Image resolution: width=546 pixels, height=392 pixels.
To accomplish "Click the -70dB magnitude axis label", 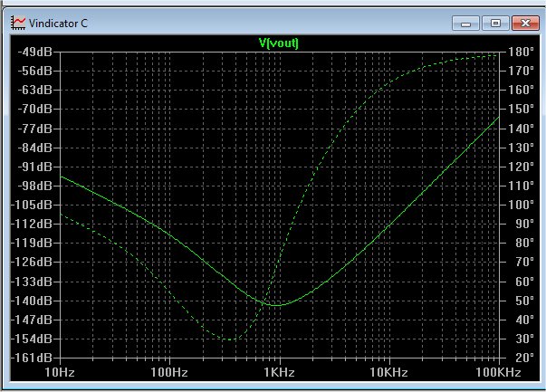I will 34,110.
